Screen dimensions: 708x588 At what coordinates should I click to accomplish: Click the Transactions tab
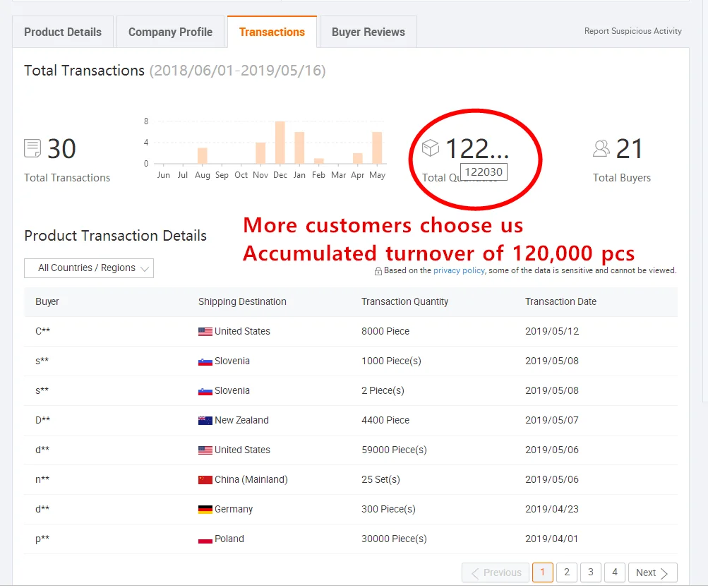[272, 32]
